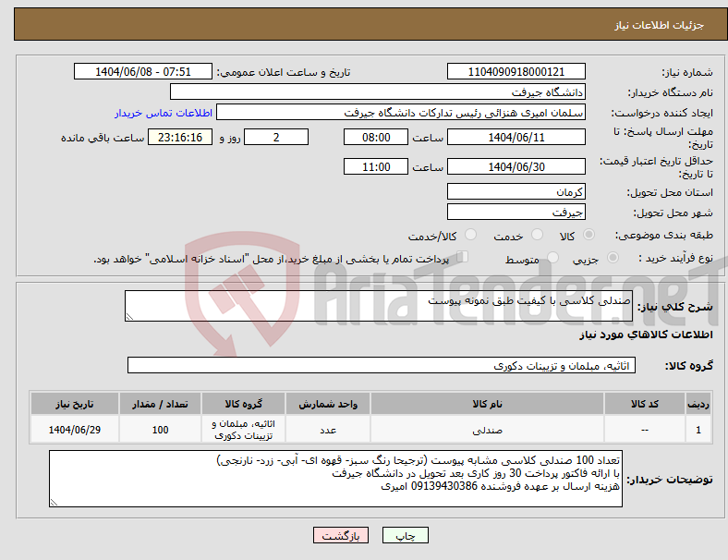This screenshot has height=560, width=728.
Task: Click the delivery province field کرمان
Action: tap(516, 192)
